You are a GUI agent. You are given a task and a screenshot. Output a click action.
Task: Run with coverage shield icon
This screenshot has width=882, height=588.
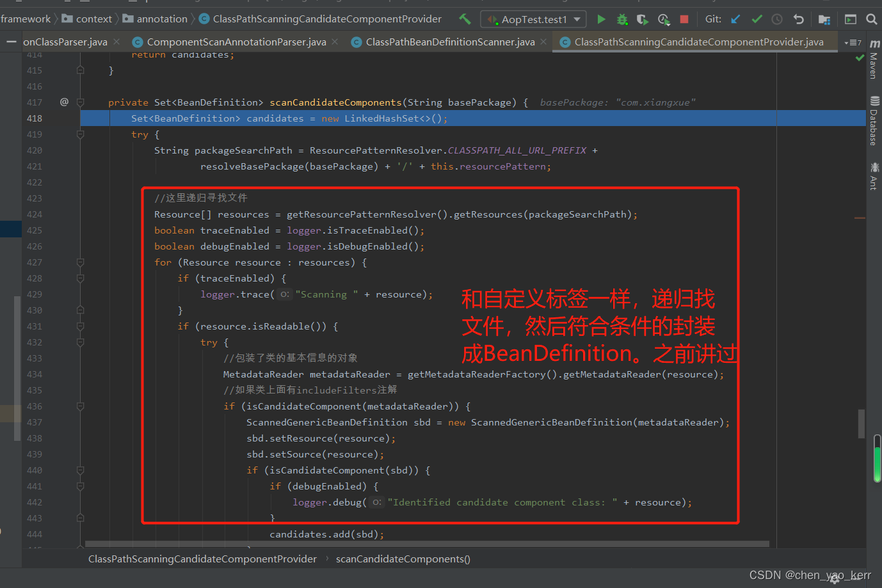(x=642, y=19)
